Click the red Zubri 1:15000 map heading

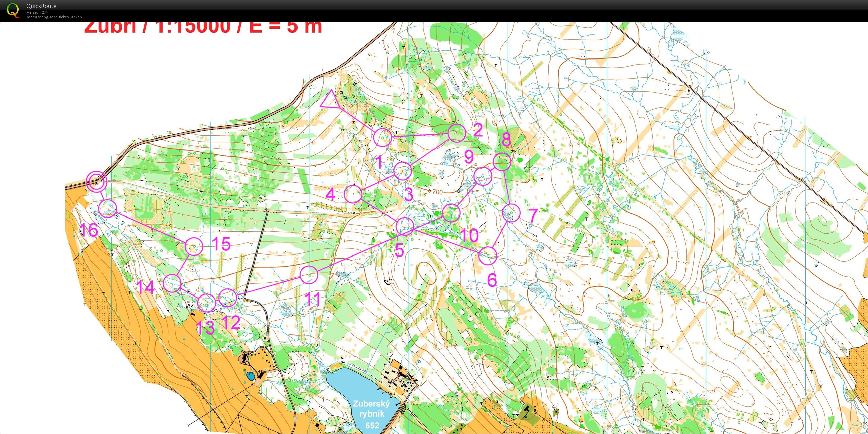[203, 28]
